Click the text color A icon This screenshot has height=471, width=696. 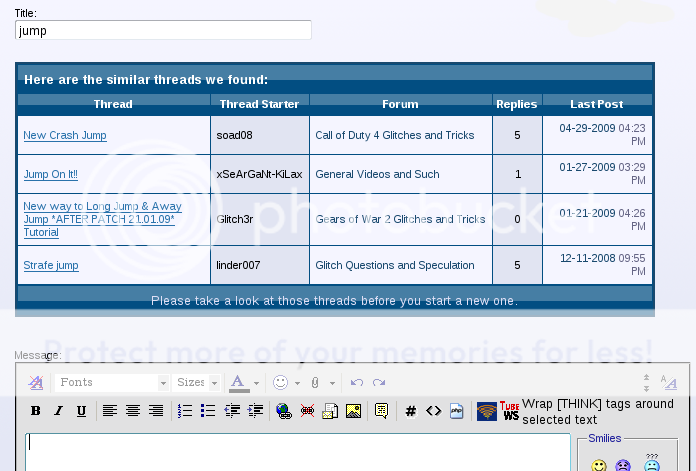click(238, 383)
